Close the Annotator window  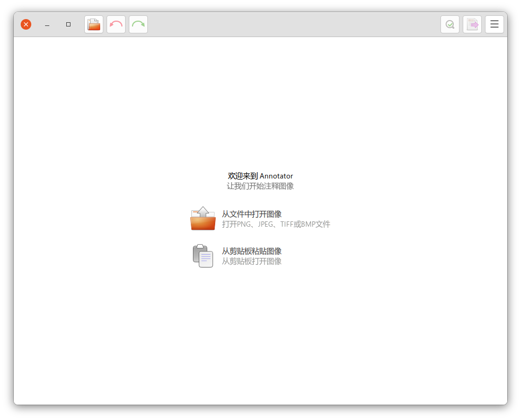[26, 24]
